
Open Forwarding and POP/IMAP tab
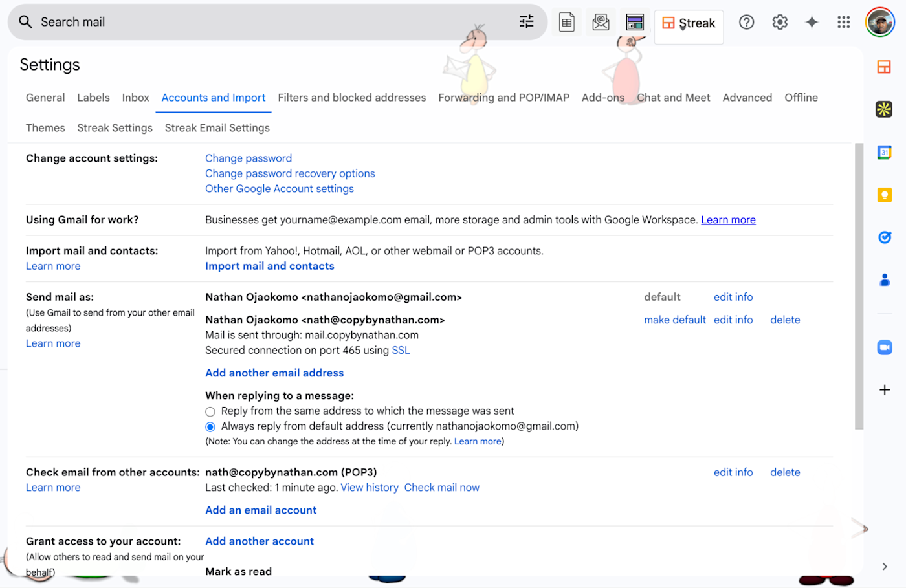coord(503,98)
